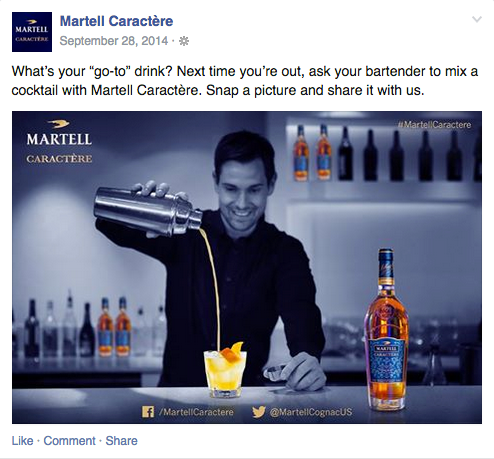494x459 pixels.
Task: Open the post options chevron dropdown
Action: pyautogui.click(x=477, y=19)
